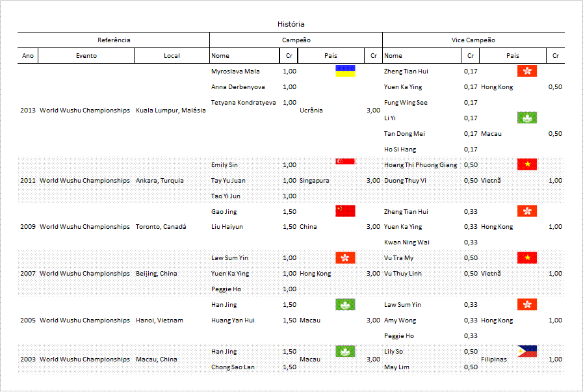Click Hong Kong flag beside Law Sum Yin 1,00

pos(345,257)
